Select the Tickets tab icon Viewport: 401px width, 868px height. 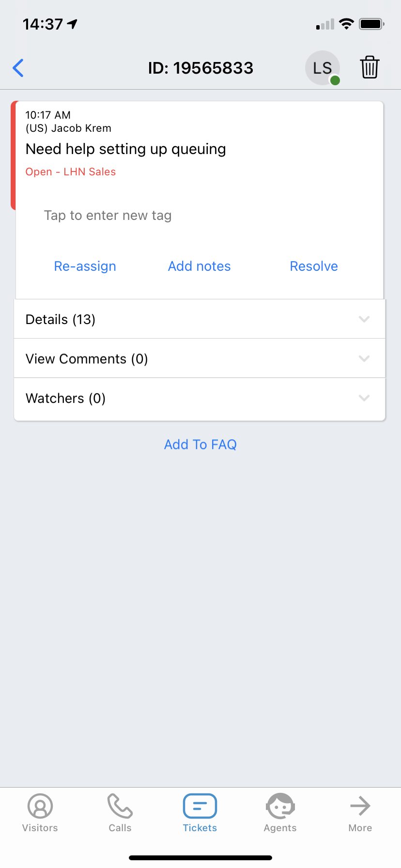[x=200, y=806]
